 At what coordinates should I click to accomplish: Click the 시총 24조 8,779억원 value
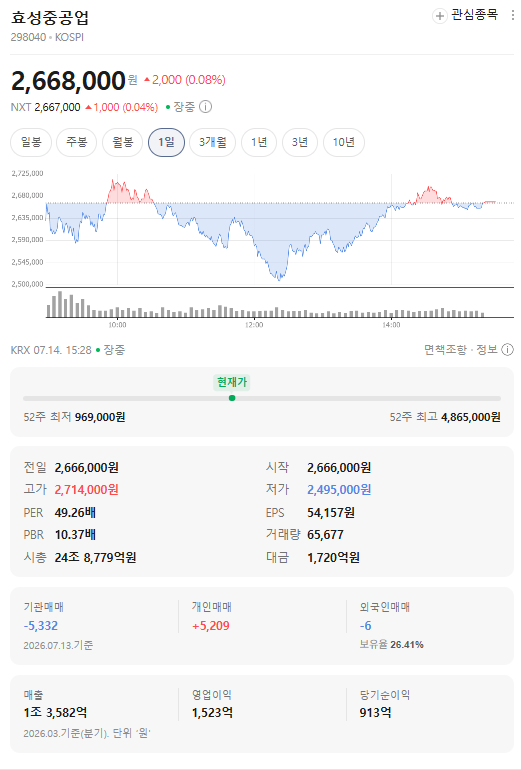[x=95, y=557]
